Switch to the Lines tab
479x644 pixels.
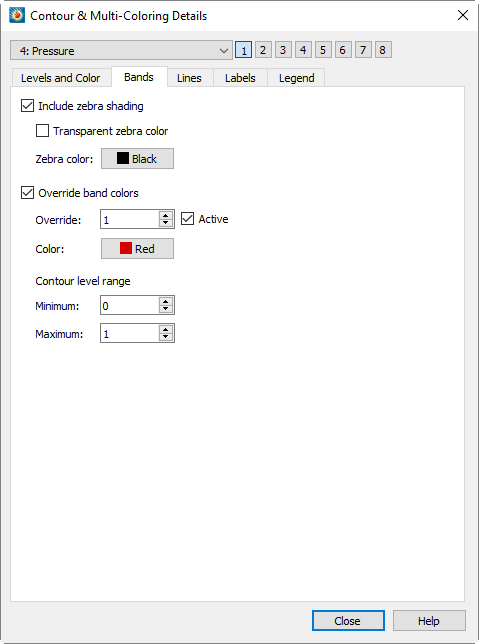(x=189, y=78)
